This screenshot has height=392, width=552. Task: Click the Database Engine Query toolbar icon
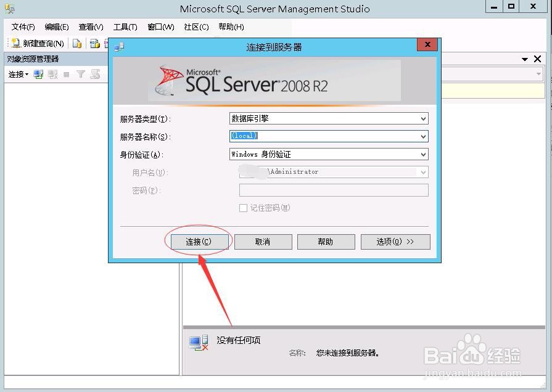pos(77,43)
